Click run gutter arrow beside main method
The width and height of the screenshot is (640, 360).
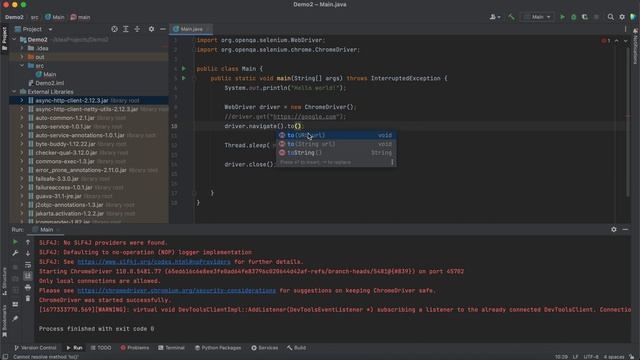(x=184, y=78)
